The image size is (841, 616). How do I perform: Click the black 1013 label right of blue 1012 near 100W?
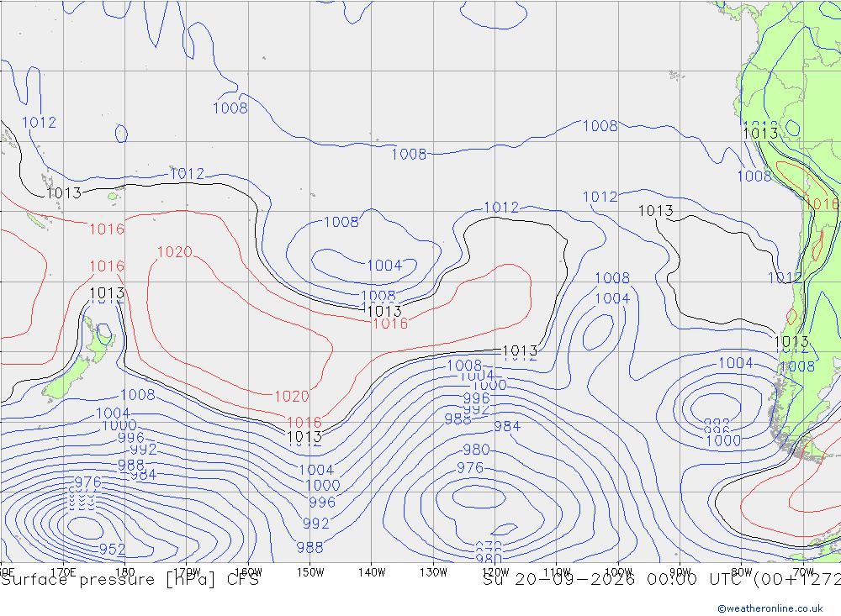[655, 211]
